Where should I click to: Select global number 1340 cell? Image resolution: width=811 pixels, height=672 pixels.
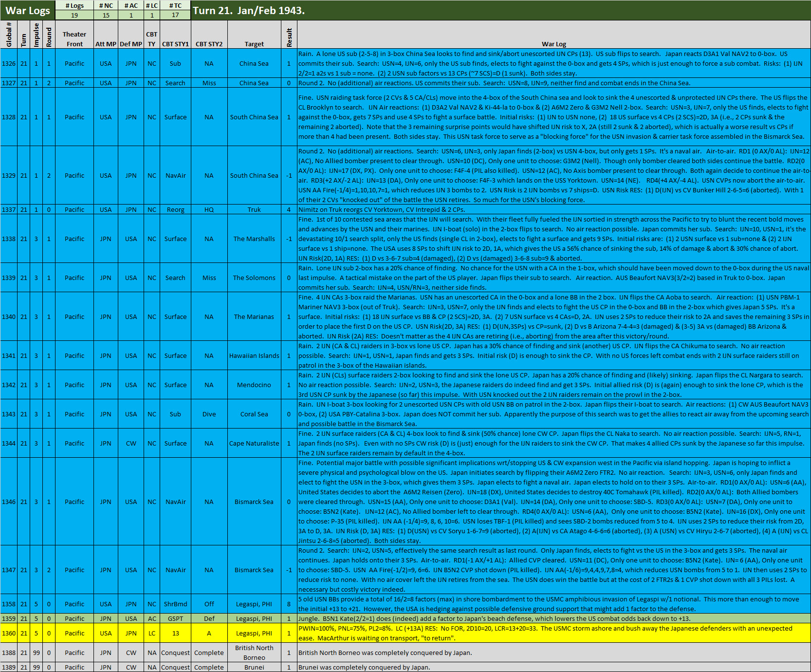pos(9,317)
